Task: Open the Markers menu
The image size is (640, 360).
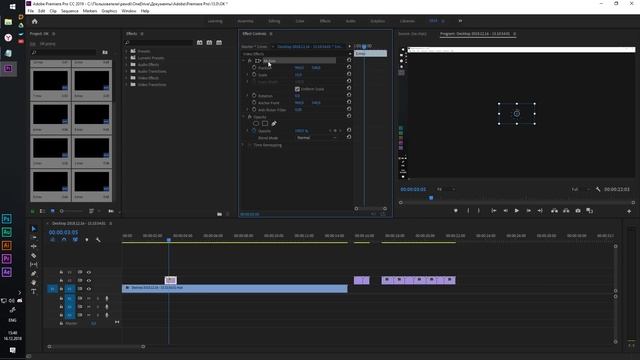Action: (x=90, y=11)
